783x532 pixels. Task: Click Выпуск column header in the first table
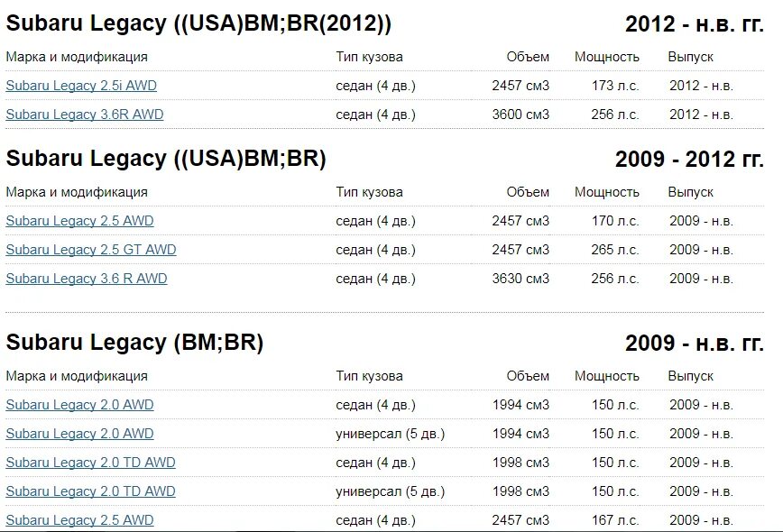691,57
